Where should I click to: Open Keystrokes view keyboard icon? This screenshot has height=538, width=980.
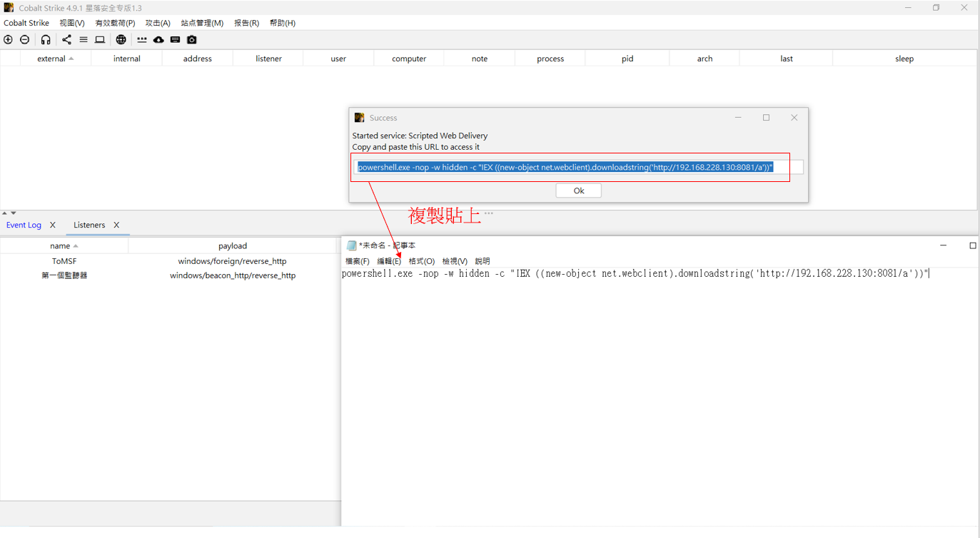pos(175,40)
